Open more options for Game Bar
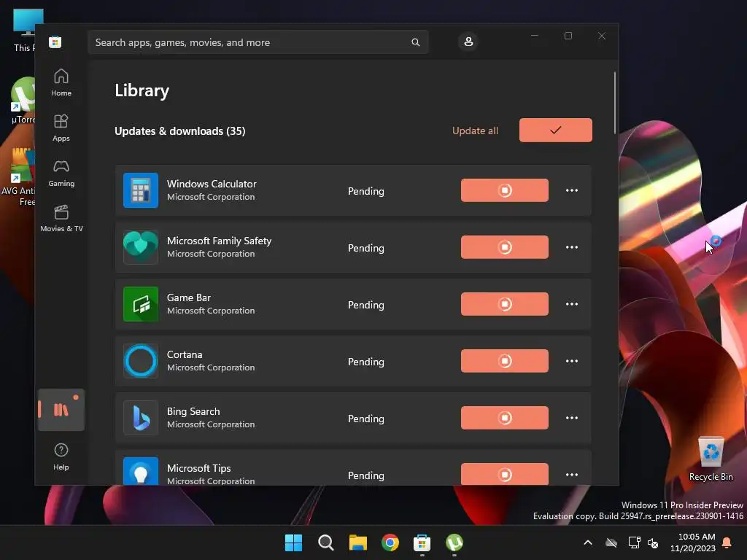Image resolution: width=747 pixels, height=560 pixels. click(572, 304)
